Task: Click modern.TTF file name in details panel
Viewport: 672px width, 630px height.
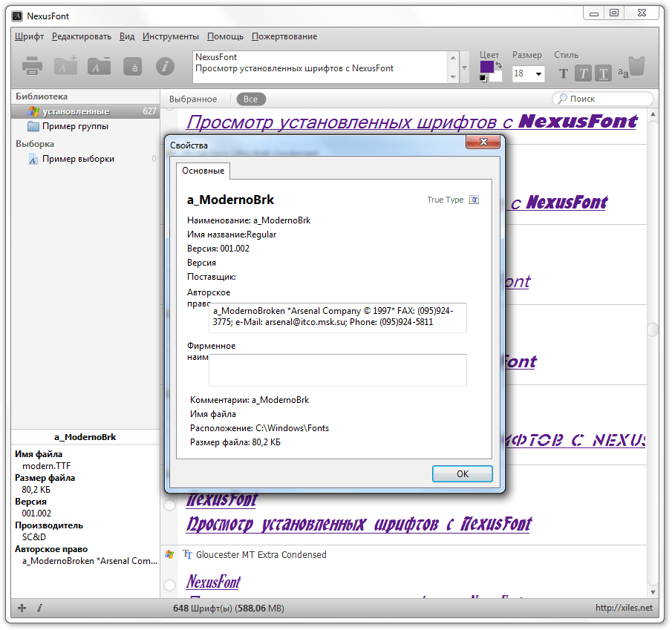Action: click(x=46, y=466)
